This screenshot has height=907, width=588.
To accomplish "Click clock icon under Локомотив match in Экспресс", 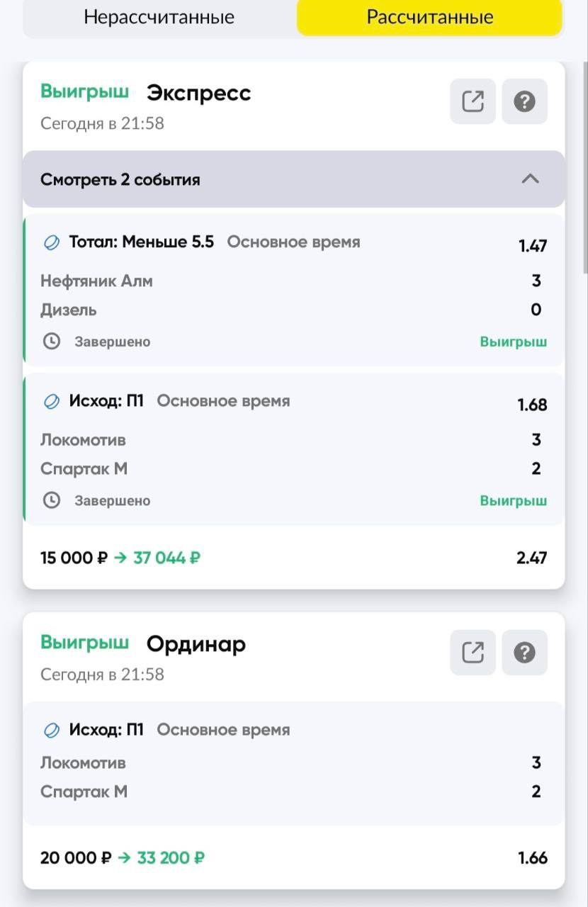I will coord(52,500).
